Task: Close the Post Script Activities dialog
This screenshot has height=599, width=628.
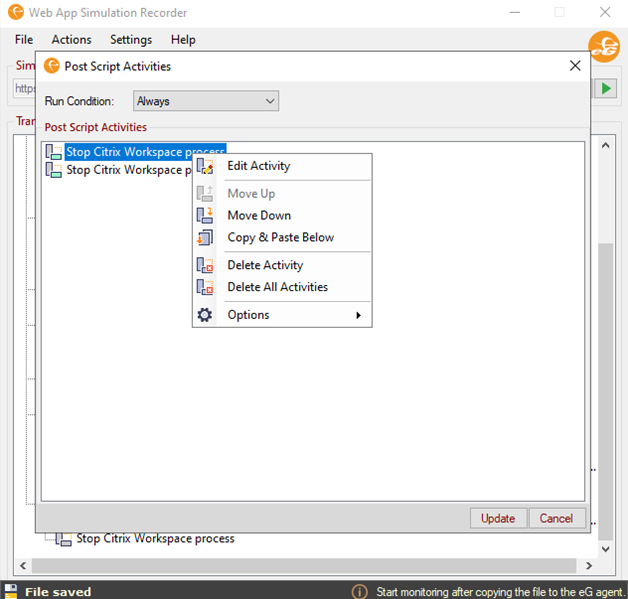Action: pyautogui.click(x=575, y=66)
